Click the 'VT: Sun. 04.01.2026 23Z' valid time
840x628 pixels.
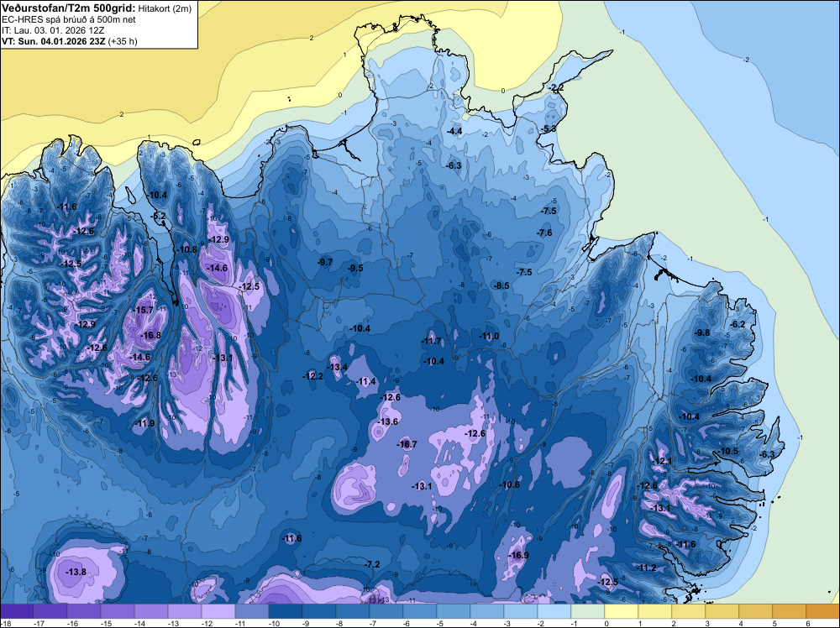pos(54,41)
